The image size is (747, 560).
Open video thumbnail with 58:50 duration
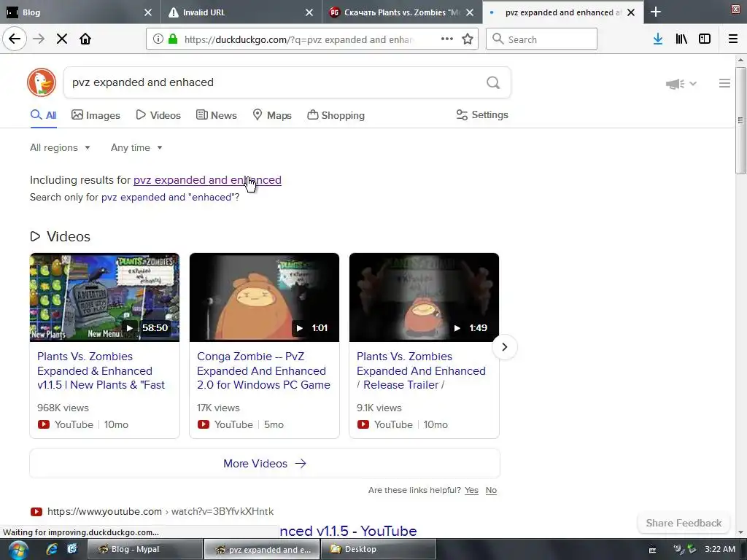click(x=104, y=297)
